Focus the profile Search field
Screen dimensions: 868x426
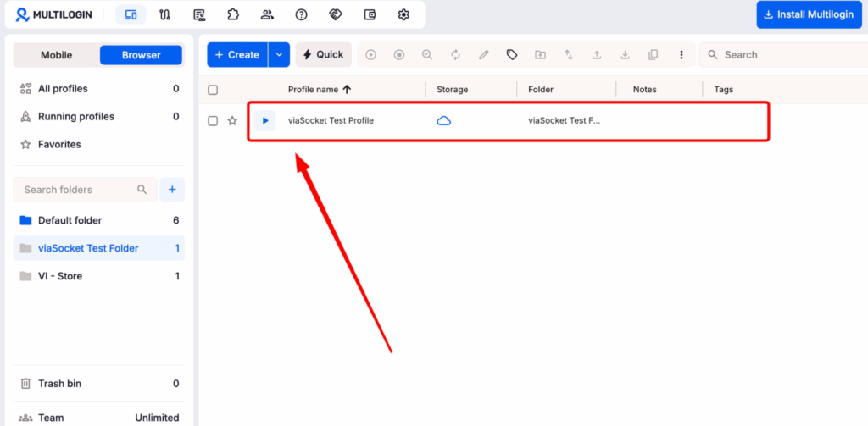point(783,55)
